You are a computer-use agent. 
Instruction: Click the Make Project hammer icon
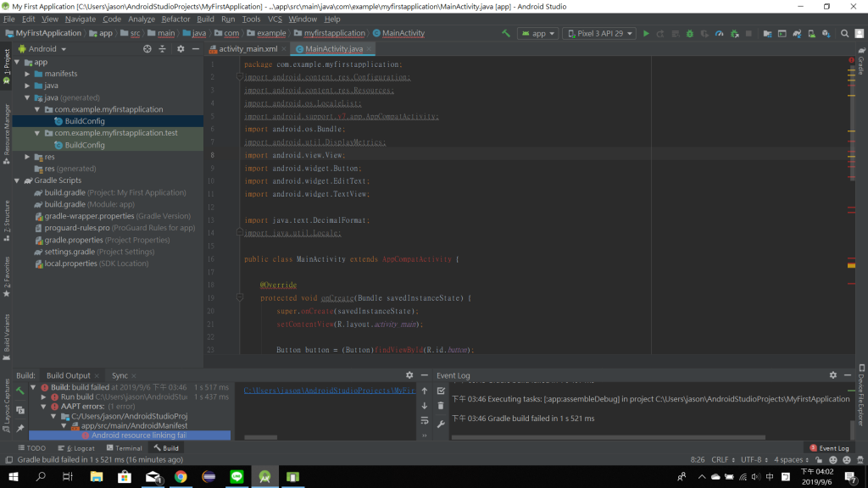(505, 33)
